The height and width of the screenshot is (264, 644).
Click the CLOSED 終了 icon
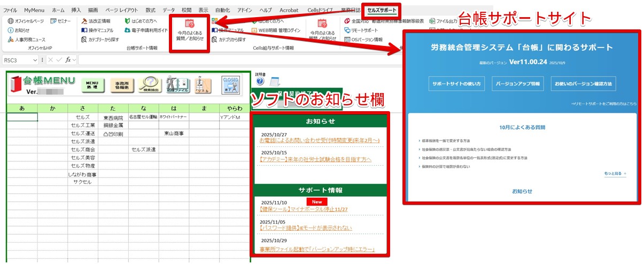pyautogui.click(x=230, y=84)
